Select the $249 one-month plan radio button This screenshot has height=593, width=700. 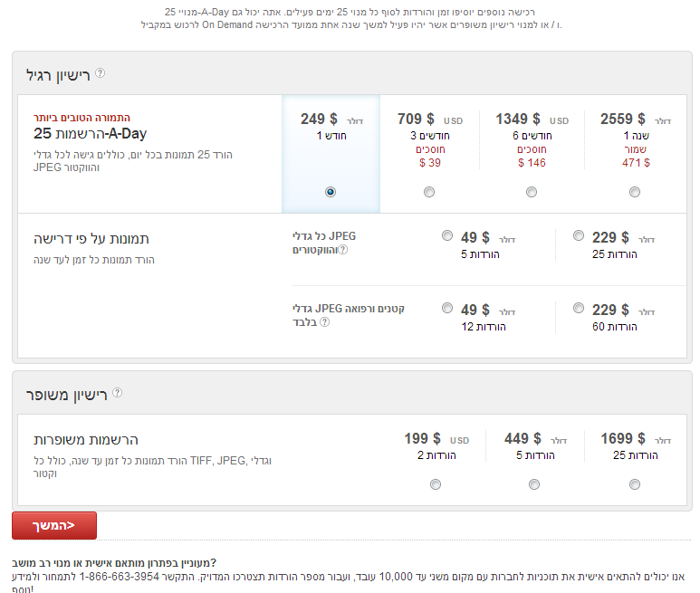click(x=331, y=192)
